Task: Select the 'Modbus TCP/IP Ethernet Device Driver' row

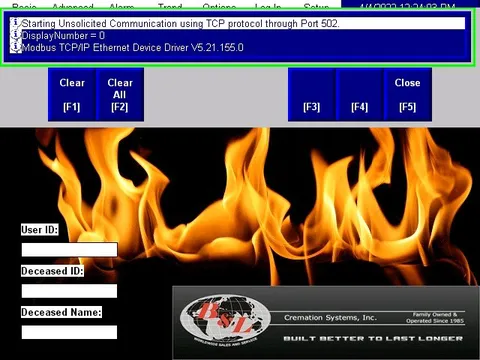Action: 237,47
